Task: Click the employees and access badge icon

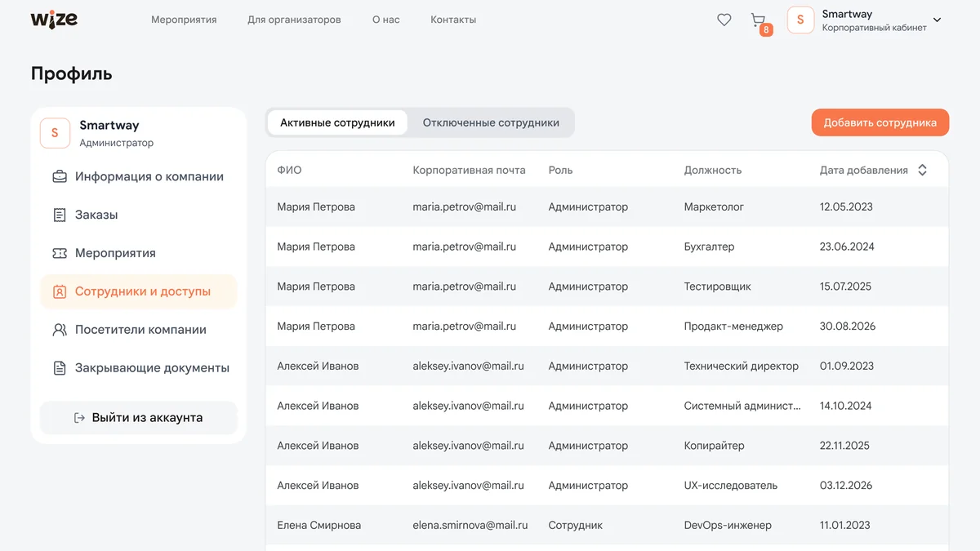Action: click(x=60, y=291)
